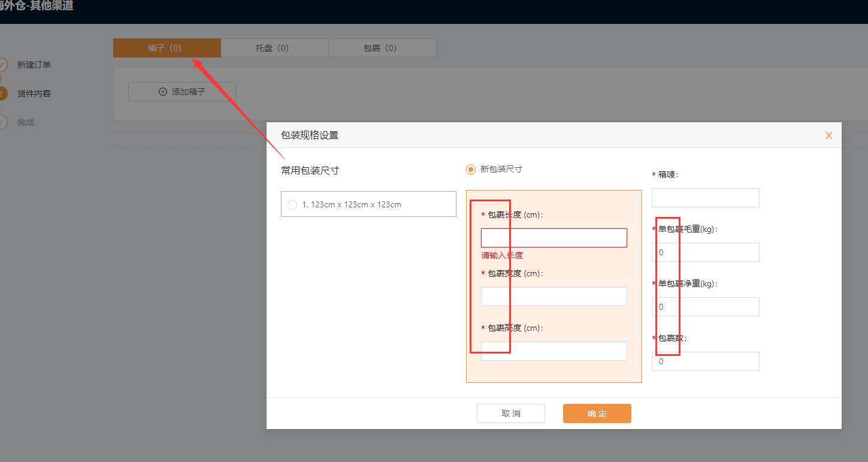Click the 包裹数 input field
Screen dimensions: 868x462
pyautogui.click(x=705, y=361)
